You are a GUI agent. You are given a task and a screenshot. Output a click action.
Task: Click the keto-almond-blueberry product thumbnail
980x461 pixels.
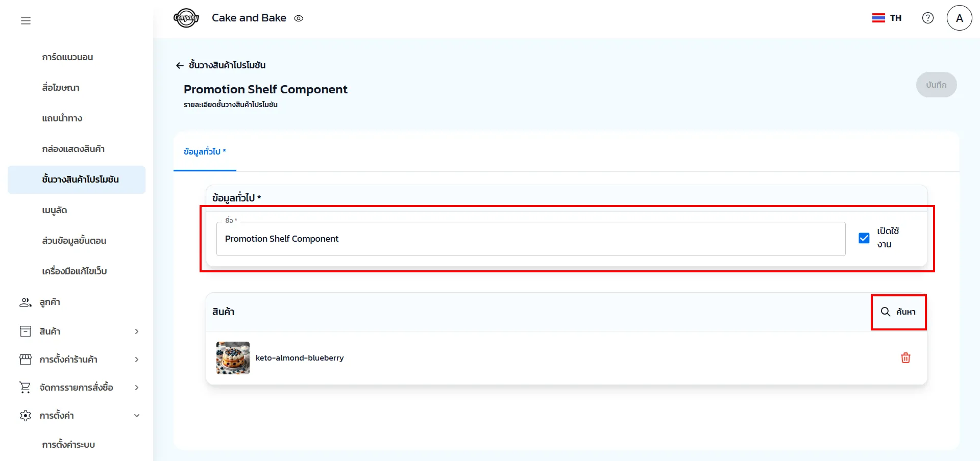click(233, 358)
